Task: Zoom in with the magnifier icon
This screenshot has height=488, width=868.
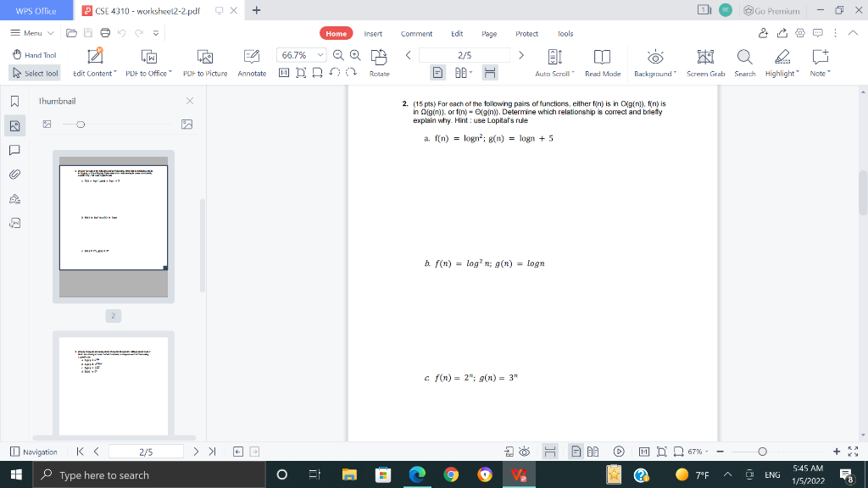Action: tap(354, 55)
